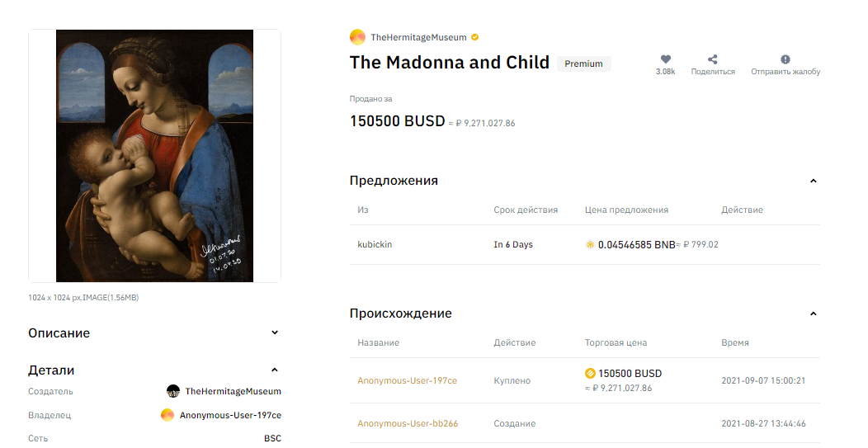The height and width of the screenshot is (448, 868).
Task: Open Anonymous-User-bb266 profile link
Action: 408,423
